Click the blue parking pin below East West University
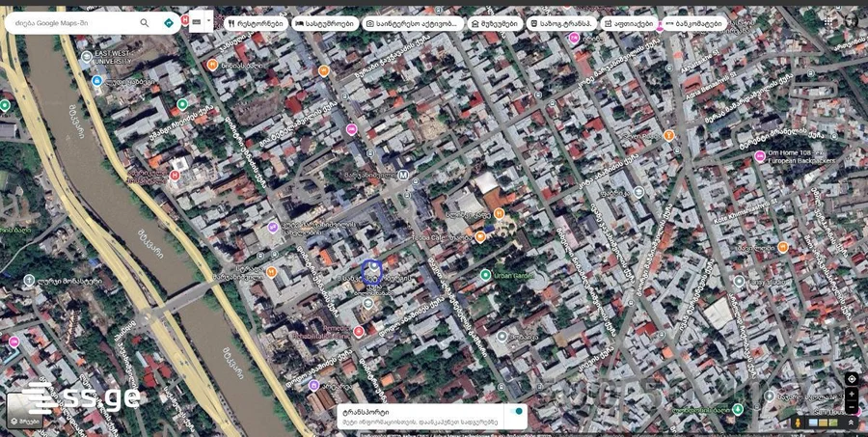The width and height of the screenshot is (868, 437). pyautogui.click(x=96, y=81)
